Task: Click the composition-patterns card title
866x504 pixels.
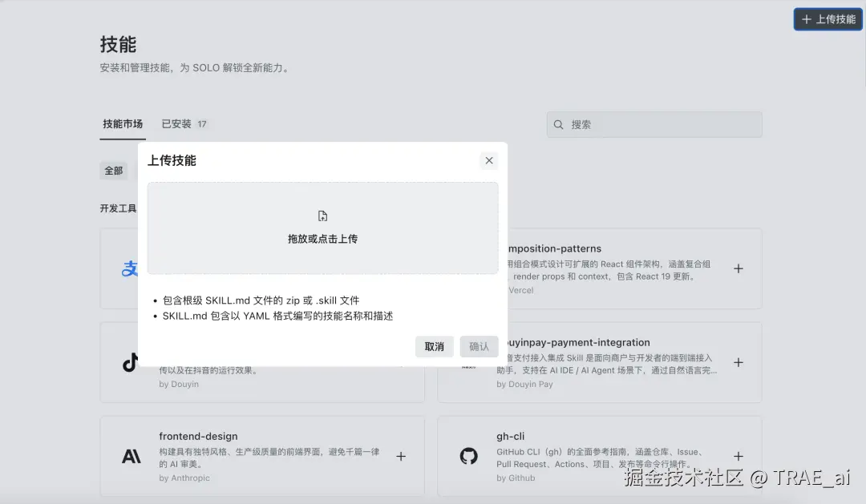Action: [555, 248]
